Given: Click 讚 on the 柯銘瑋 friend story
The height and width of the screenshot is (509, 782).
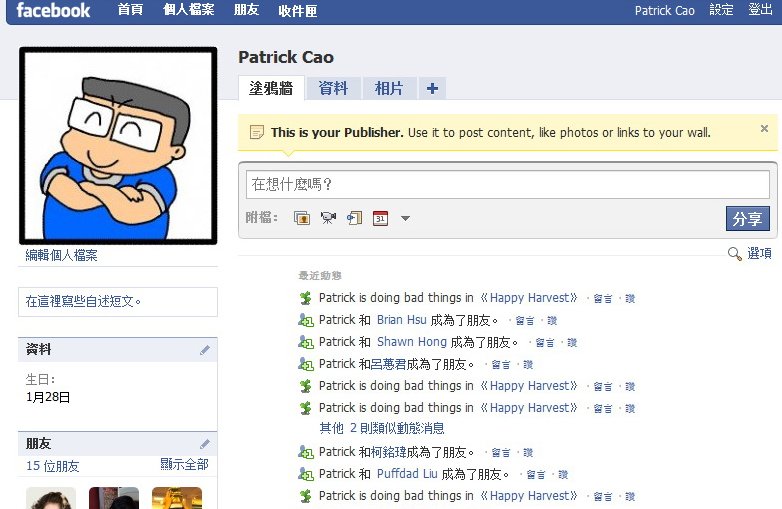Looking at the screenshot, I should click(x=528, y=453).
